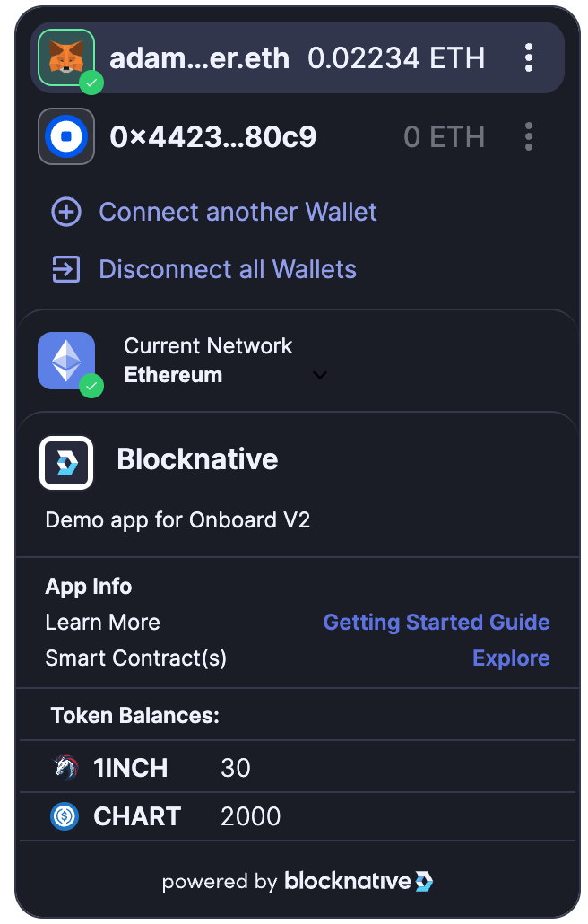Click the 1INCH token icon
588x924 pixels.
[x=65, y=768]
